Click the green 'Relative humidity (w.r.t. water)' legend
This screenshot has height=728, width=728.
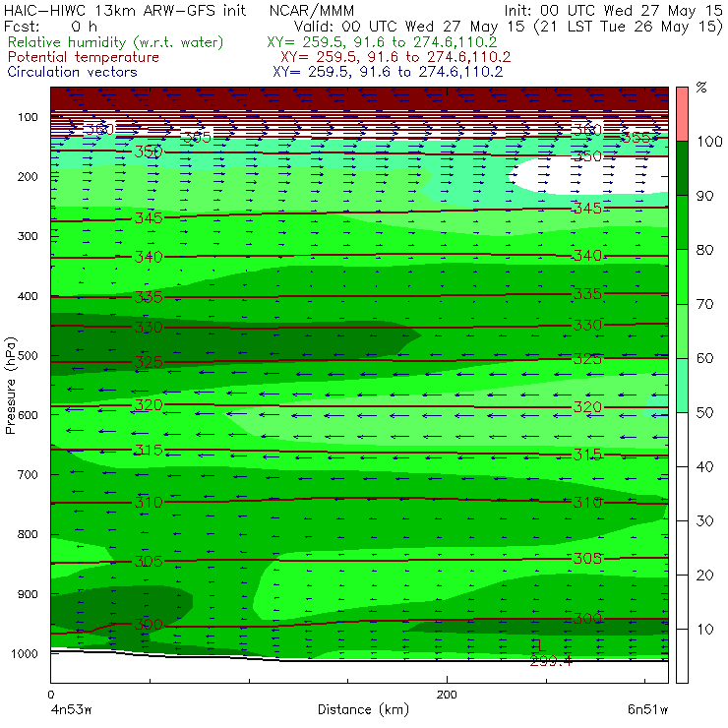[116, 42]
